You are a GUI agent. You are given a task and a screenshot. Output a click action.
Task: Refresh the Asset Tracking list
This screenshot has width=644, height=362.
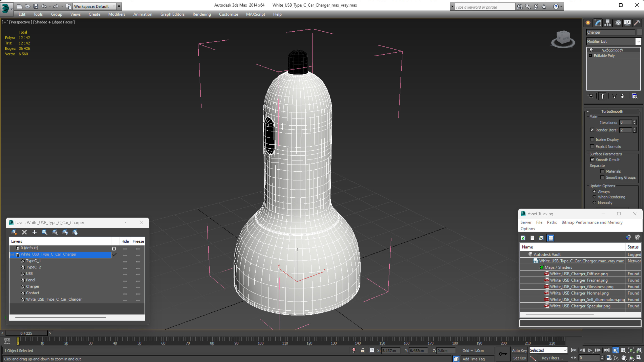(523, 238)
